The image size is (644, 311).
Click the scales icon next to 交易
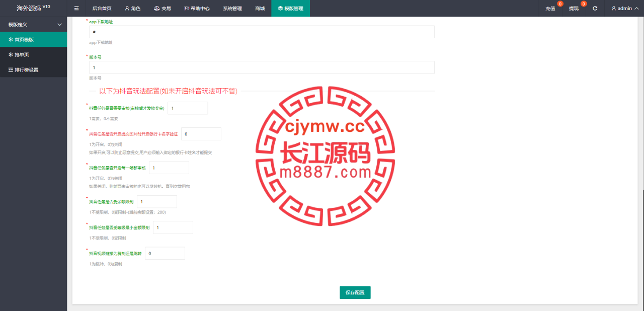pos(156,9)
